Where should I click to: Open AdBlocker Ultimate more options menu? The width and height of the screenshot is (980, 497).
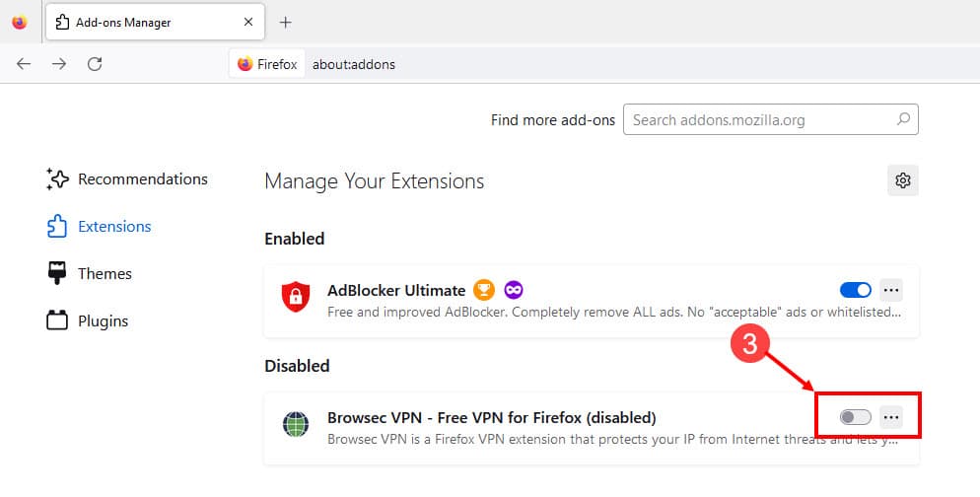point(891,290)
